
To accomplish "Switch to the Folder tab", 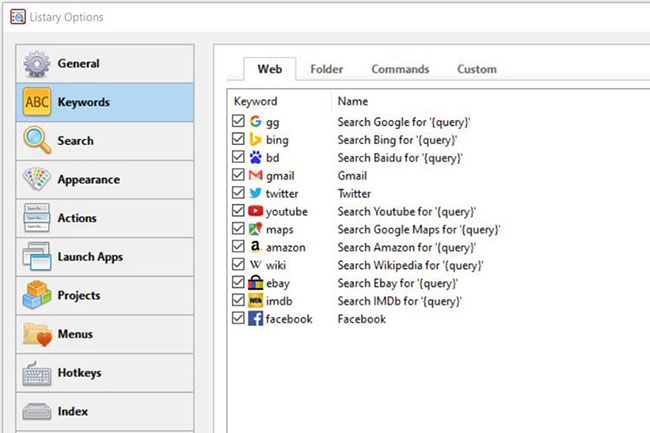I will (327, 69).
